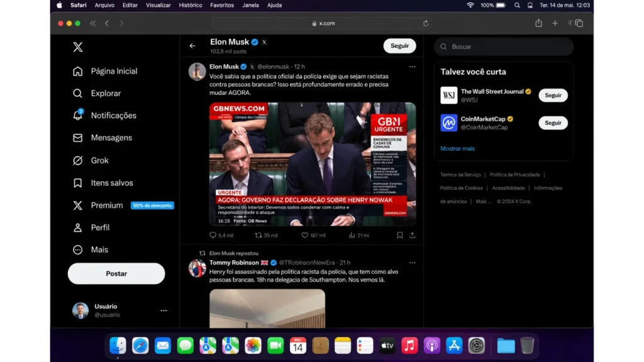
Task: Open Elon Musk avatar on first post
Action: [197, 72]
